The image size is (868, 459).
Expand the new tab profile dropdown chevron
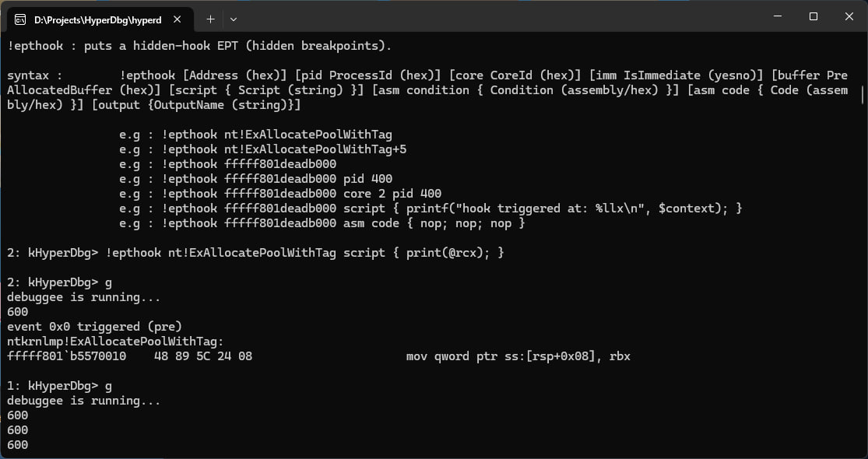pyautogui.click(x=234, y=18)
